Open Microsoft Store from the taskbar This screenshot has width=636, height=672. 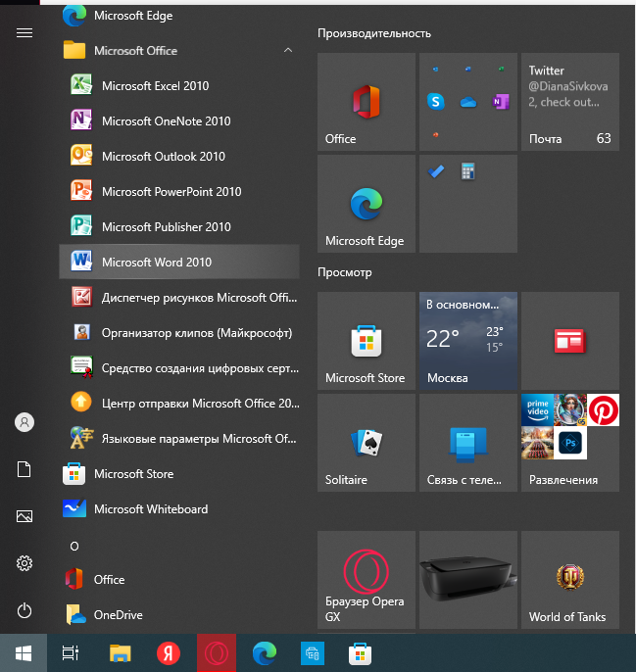361,653
